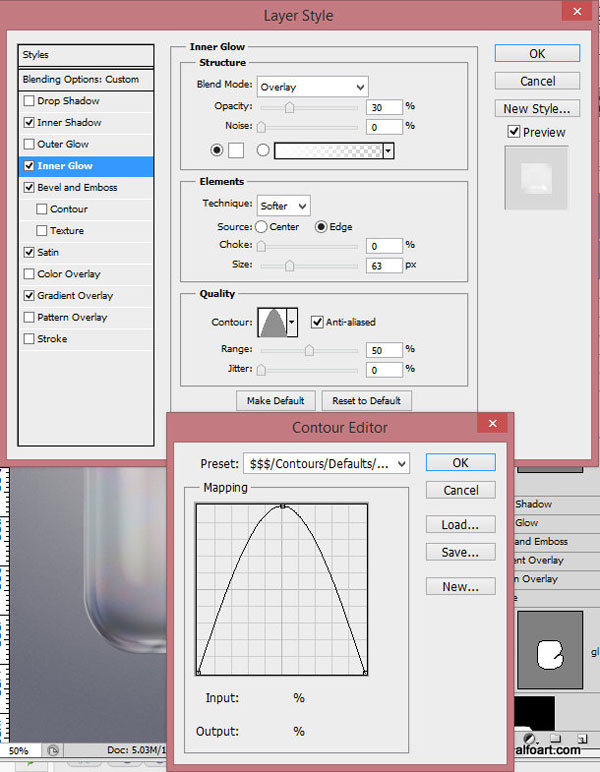Image resolution: width=600 pixels, height=772 pixels.
Task: Uncheck the Satin checkbox
Action: [x=29, y=253]
